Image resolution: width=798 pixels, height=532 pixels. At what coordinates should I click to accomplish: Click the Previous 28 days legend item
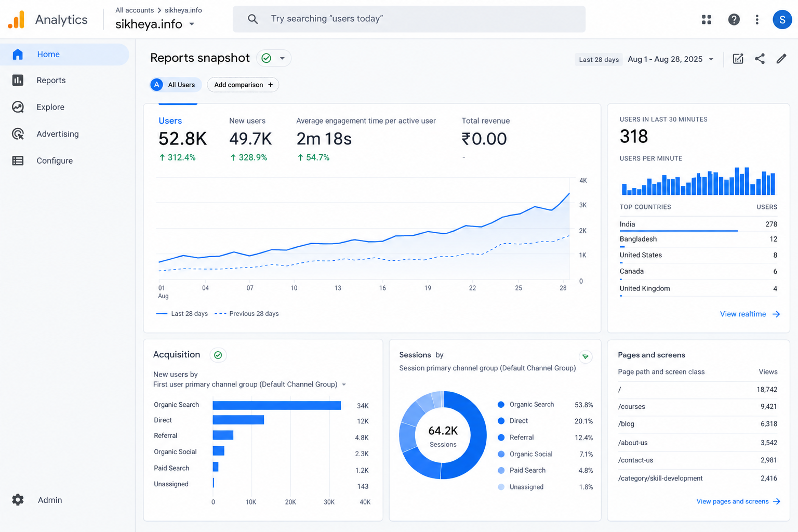pos(247,314)
